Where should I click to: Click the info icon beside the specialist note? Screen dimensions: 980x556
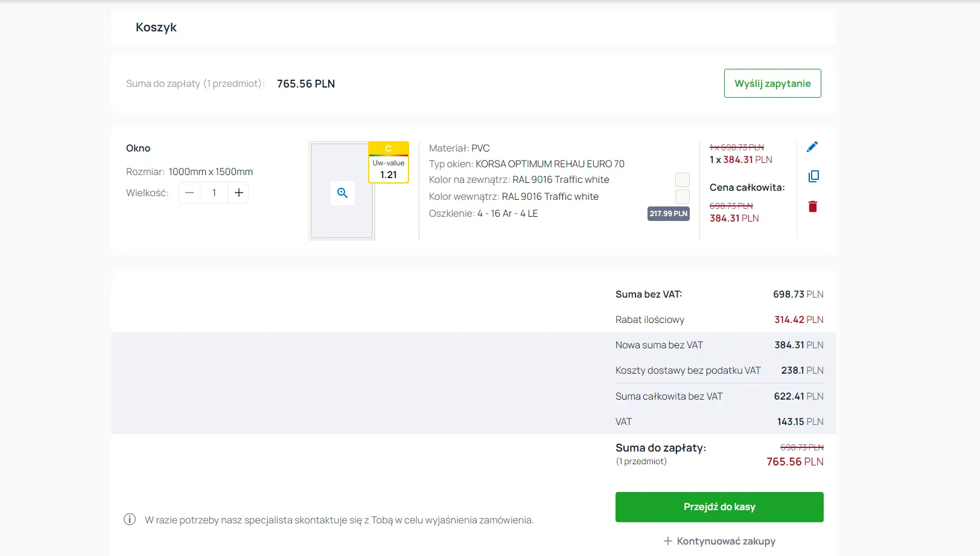130,519
